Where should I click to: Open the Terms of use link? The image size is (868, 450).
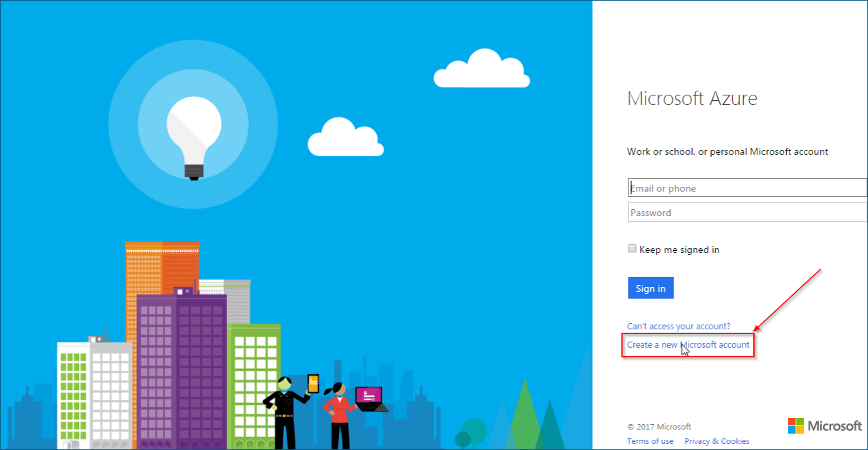pos(650,441)
